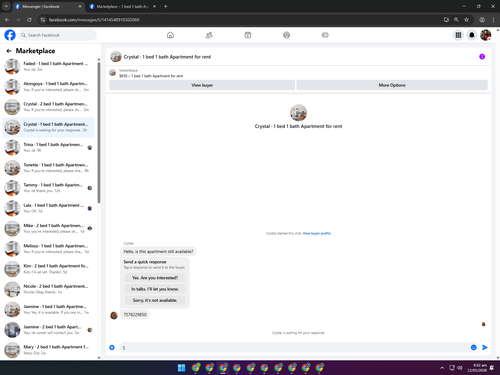The image size is (500, 375).
Task: Open the Mike 2 bed 1 bath conversation
Action: coord(49,228)
